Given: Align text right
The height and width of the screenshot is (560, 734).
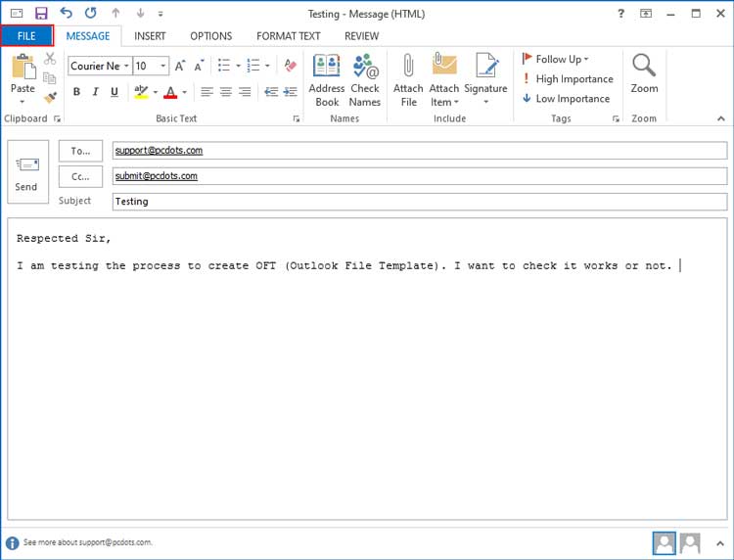Looking at the screenshot, I should coord(245,92).
